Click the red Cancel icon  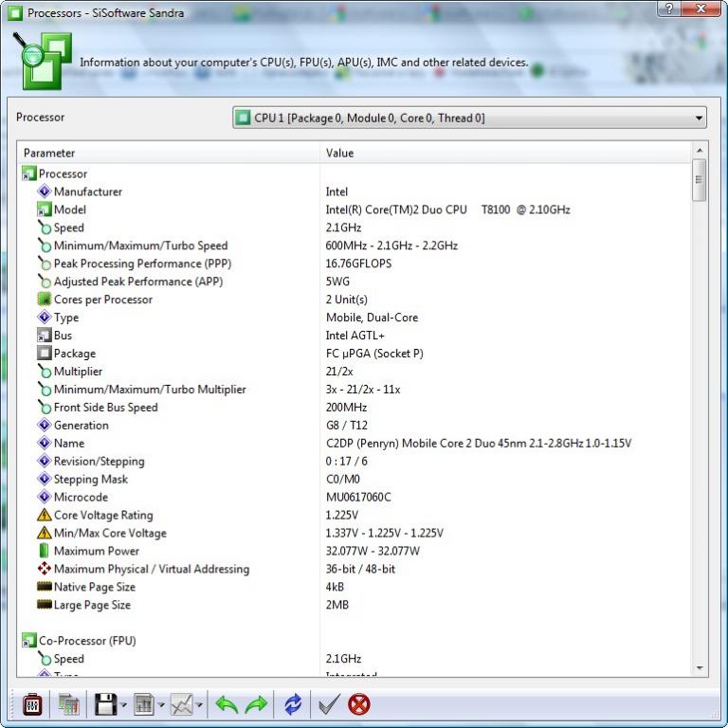[359, 705]
